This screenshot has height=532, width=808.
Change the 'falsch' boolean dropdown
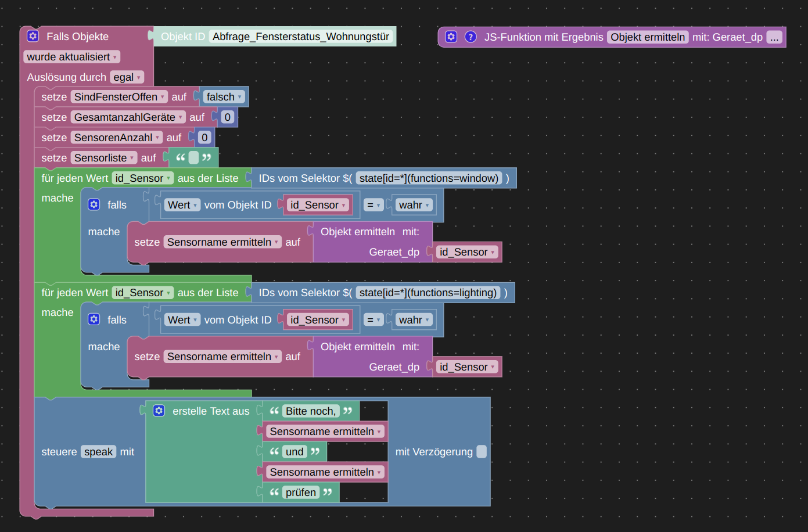pyautogui.click(x=224, y=97)
